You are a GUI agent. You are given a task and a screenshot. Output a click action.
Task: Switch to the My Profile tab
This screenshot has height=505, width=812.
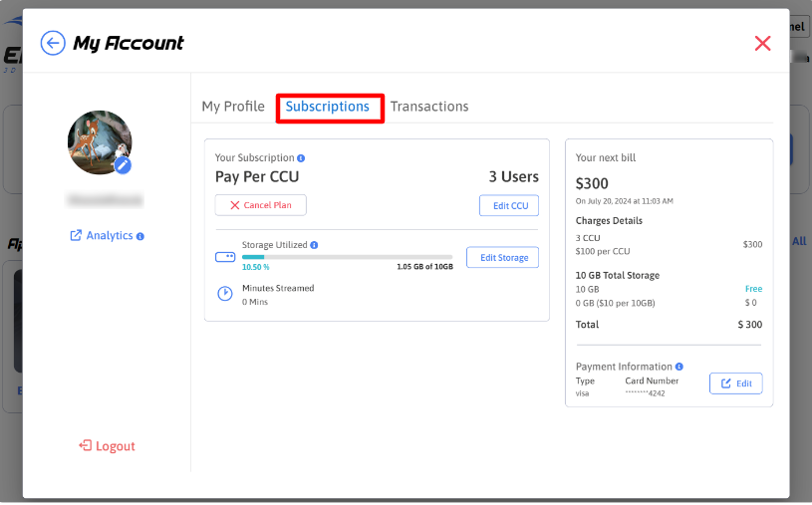233,107
